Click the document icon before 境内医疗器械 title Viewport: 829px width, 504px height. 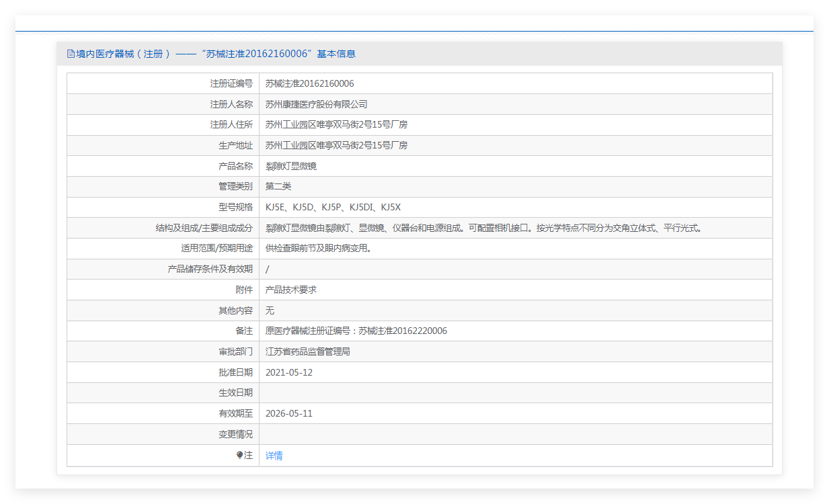click(71, 54)
